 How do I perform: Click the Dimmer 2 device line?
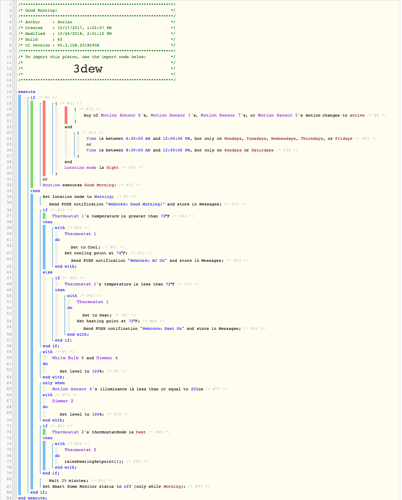tap(63, 401)
